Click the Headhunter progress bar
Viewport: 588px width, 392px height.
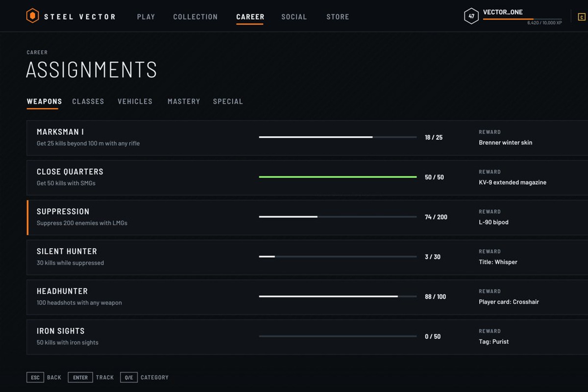(x=338, y=296)
